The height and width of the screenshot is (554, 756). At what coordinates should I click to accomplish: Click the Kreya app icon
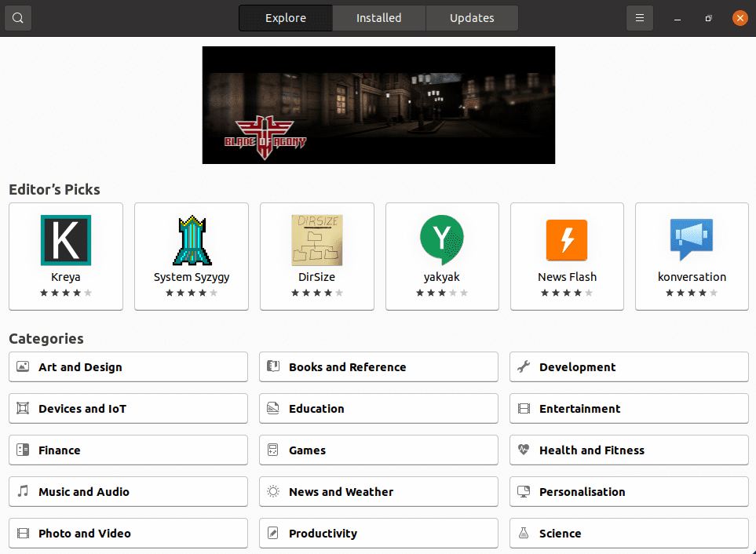coord(66,240)
